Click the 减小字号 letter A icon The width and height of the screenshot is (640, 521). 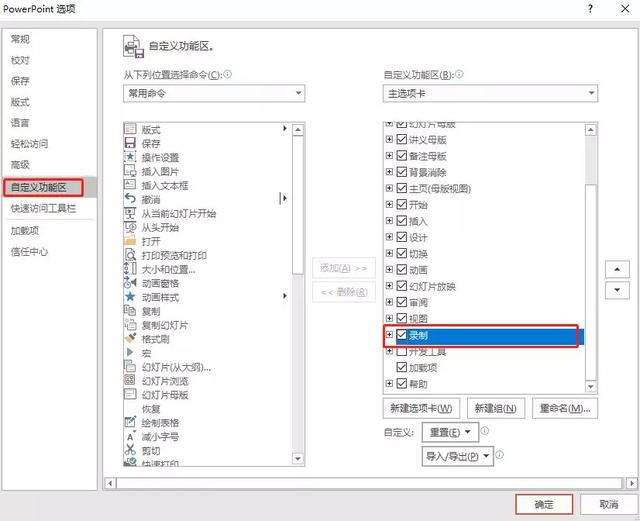130,436
